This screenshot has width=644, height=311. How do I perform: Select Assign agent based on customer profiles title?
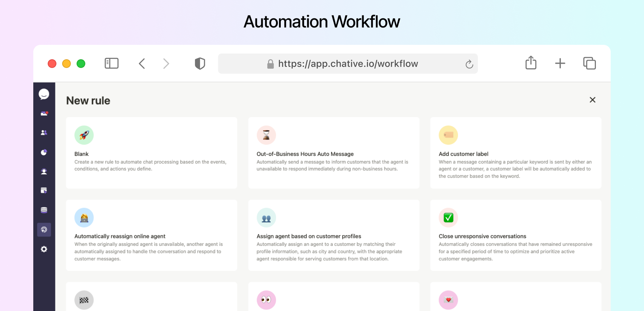[x=309, y=237]
